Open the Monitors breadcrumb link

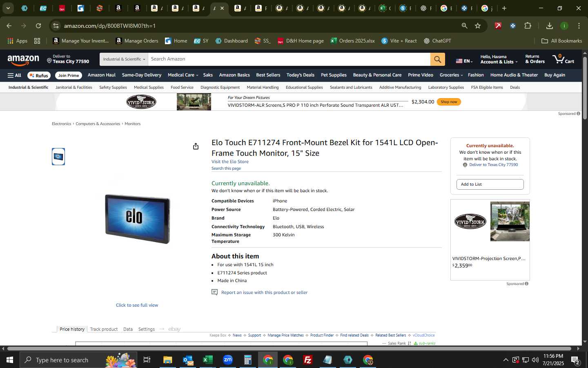pos(132,124)
